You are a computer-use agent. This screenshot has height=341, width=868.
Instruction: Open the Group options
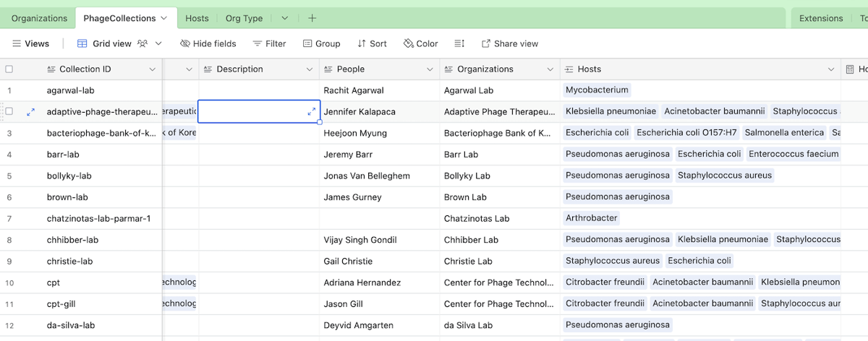click(x=321, y=43)
